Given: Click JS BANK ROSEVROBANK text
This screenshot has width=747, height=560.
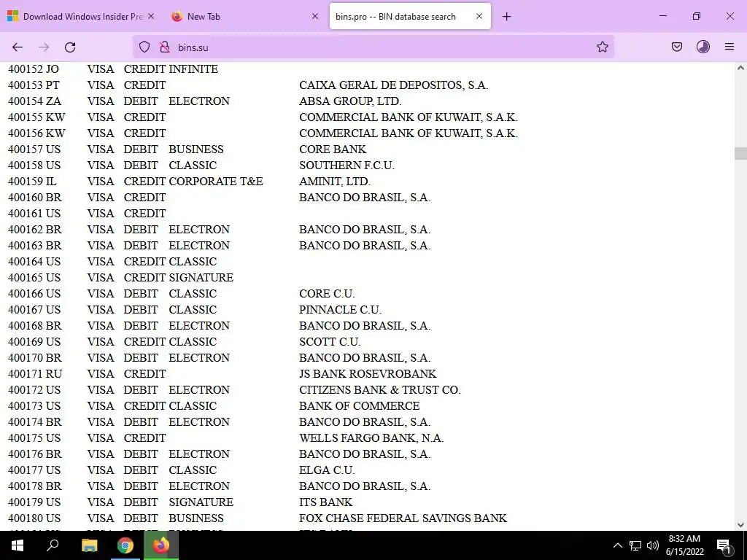Looking at the screenshot, I should click(x=368, y=374).
